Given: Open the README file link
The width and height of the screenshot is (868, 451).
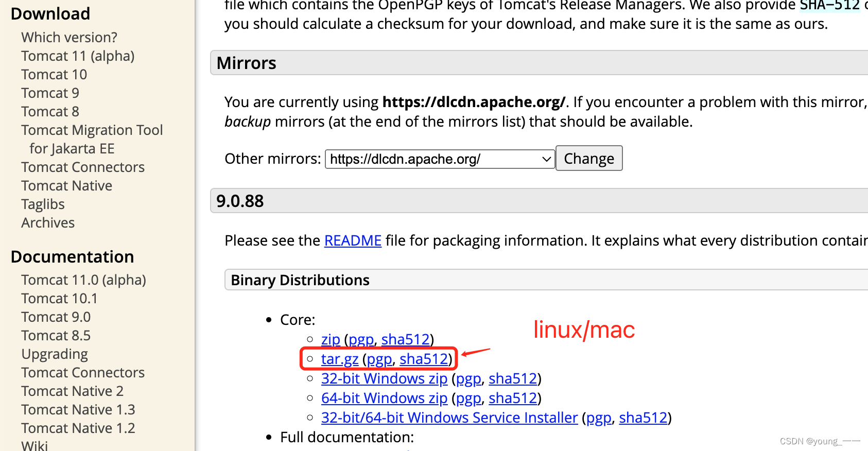Looking at the screenshot, I should [353, 241].
